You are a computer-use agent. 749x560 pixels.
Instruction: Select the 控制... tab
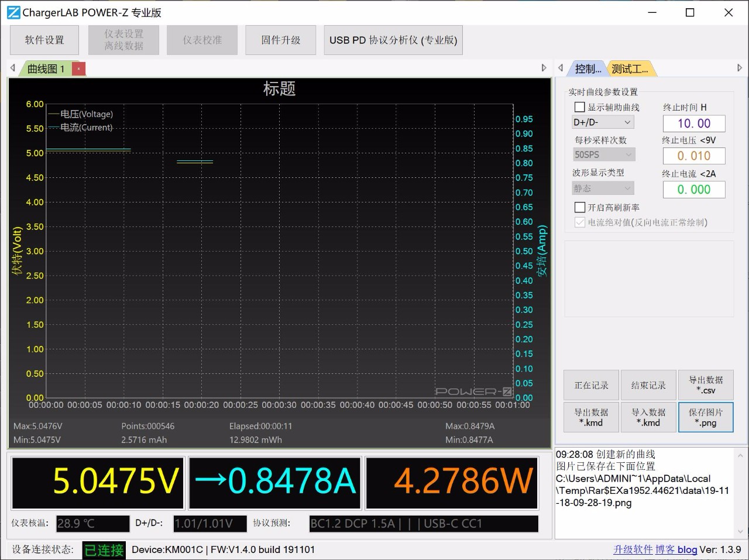[587, 69]
